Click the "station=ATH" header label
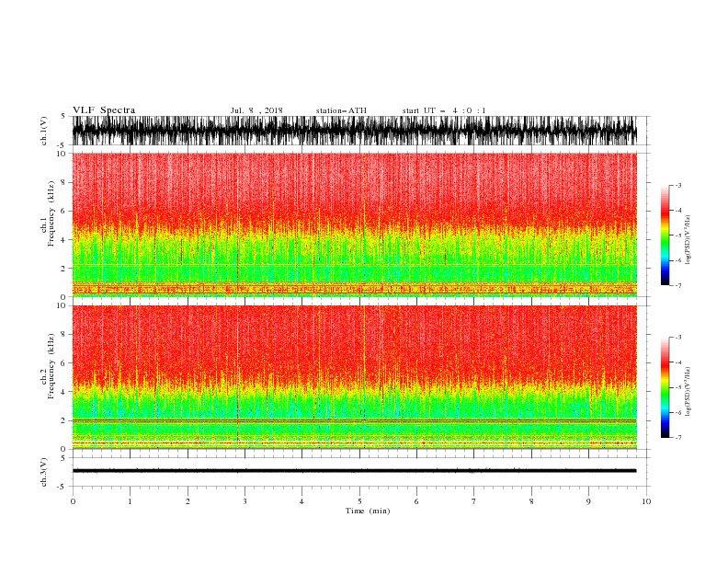Screen dimensions: 728x563 (341, 110)
